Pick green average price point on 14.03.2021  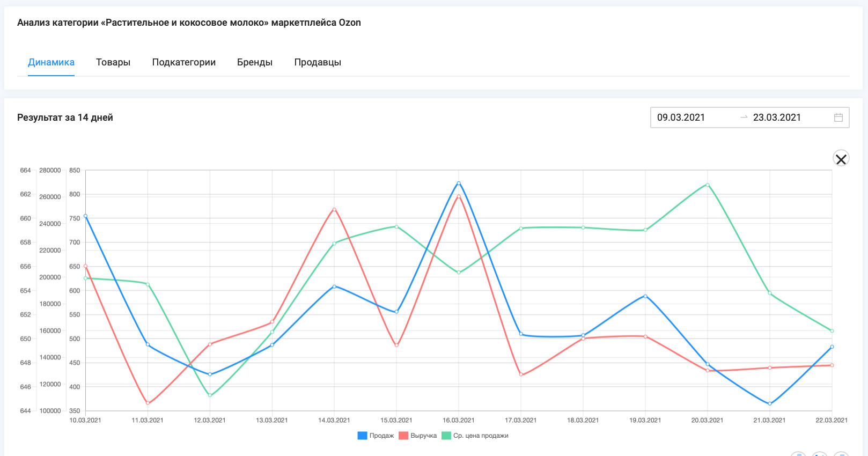[334, 244]
